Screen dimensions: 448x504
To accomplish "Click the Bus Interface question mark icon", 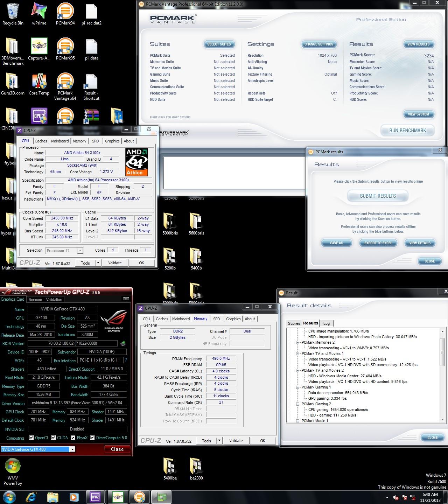I will tap(126, 360).
